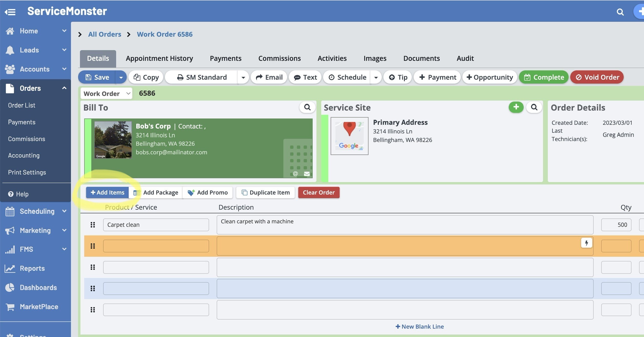
Task: Open the Save button dropdown arrow
Action: click(x=121, y=77)
